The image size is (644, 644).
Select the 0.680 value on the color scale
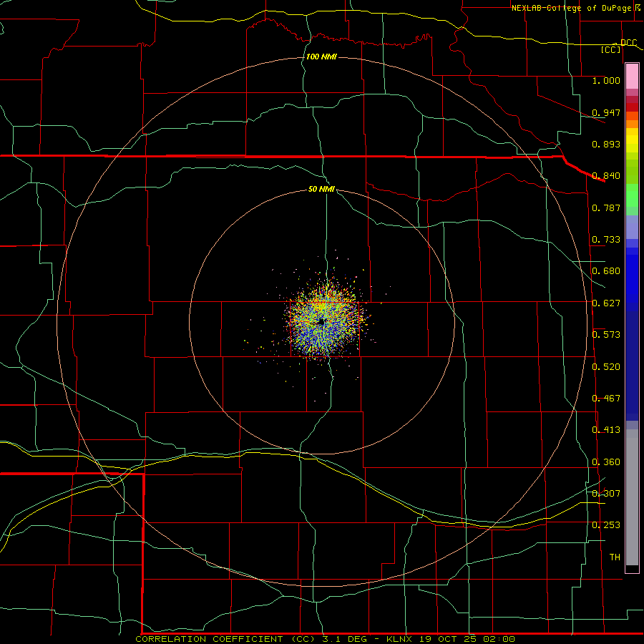606,271
